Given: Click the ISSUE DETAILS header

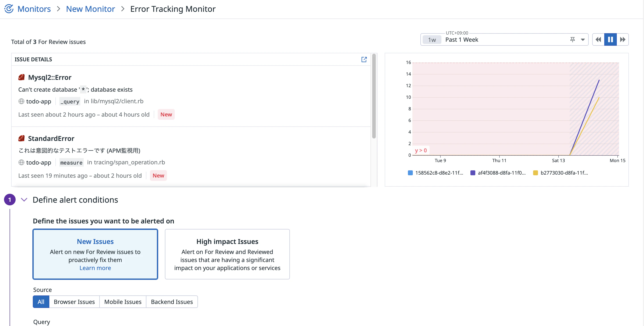Looking at the screenshot, I should (x=33, y=59).
